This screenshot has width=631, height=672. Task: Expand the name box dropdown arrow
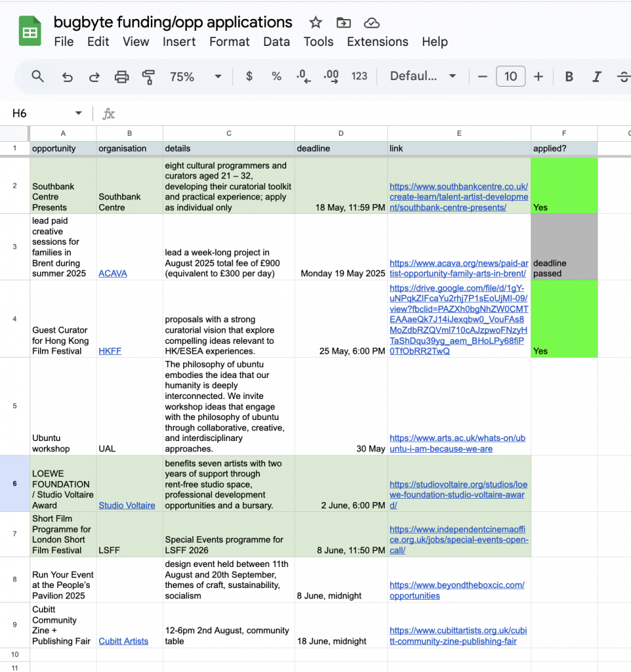tap(78, 113)
